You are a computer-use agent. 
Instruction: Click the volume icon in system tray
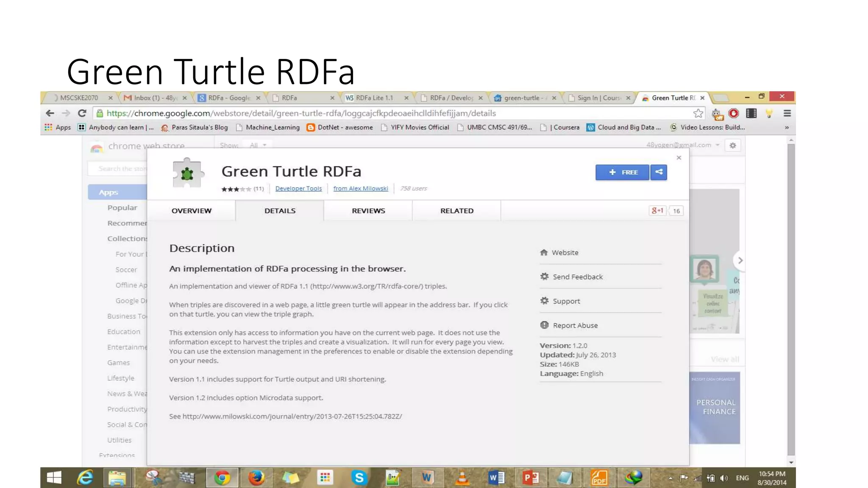click(x=724, y=478)
